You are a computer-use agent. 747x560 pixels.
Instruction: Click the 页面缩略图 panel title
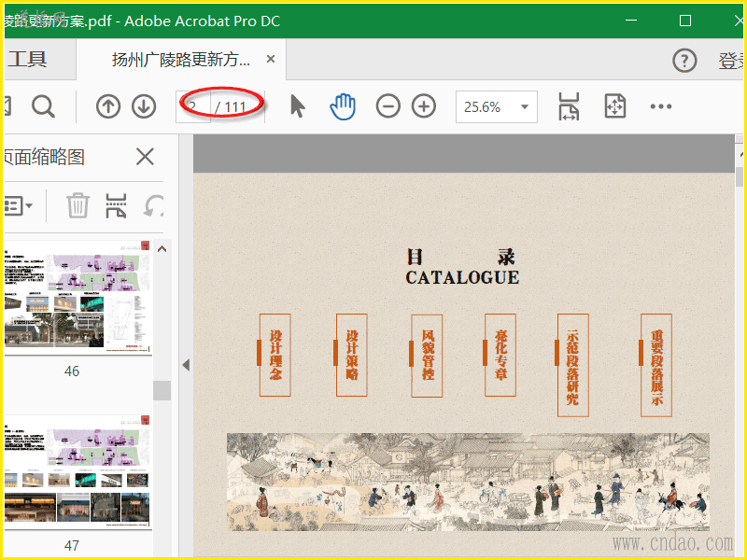click(x=44, y=157)
